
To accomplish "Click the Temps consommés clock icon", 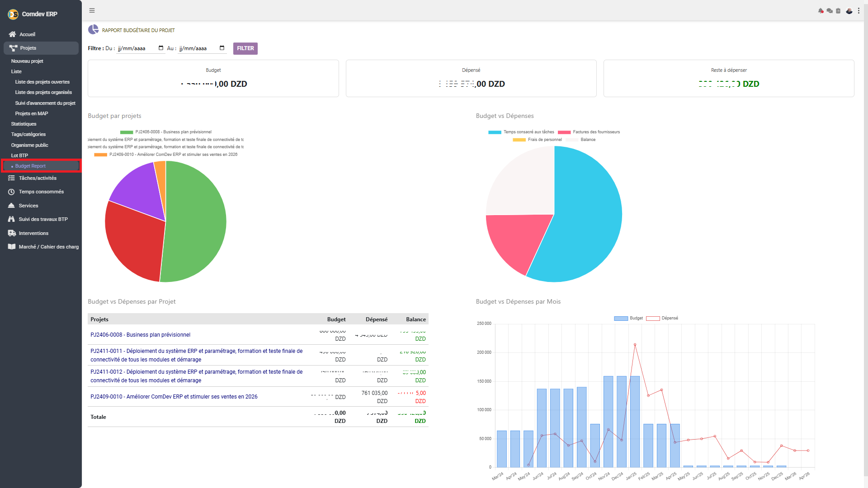I will point(11,192).
